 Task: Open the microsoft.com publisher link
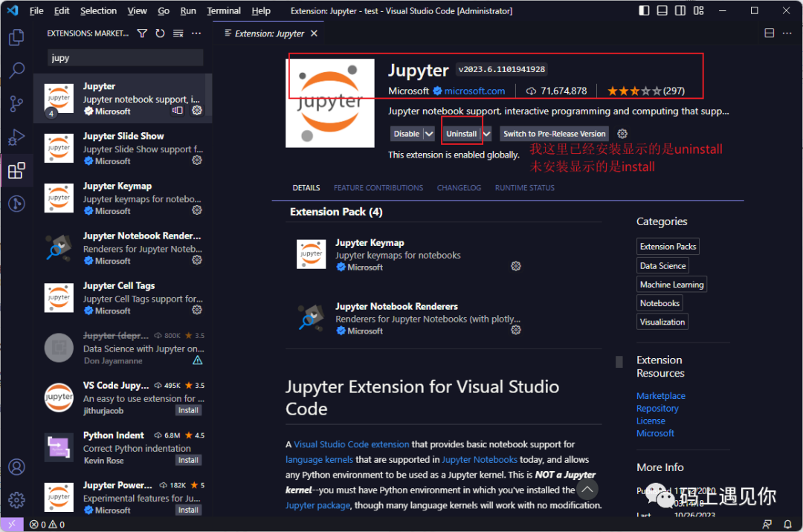pos(474,91)
